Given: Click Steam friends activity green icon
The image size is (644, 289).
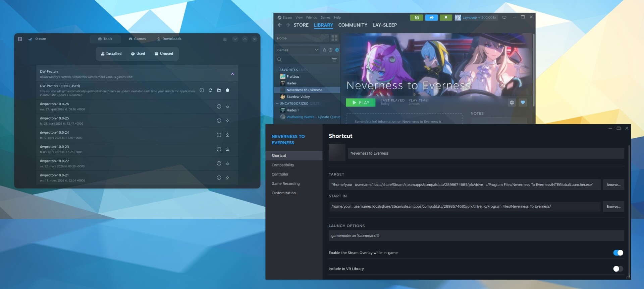Looking at the screenshot, I should 417,17.
